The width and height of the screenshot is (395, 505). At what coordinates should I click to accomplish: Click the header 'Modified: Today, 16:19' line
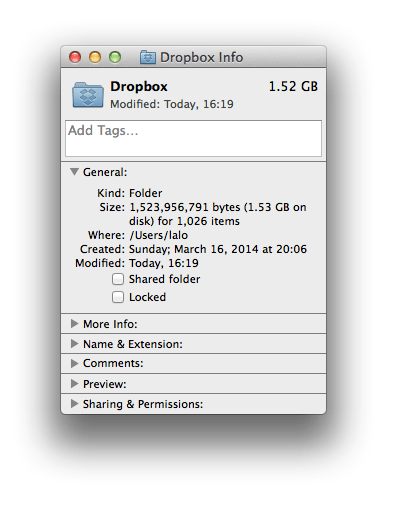point(172,104)
